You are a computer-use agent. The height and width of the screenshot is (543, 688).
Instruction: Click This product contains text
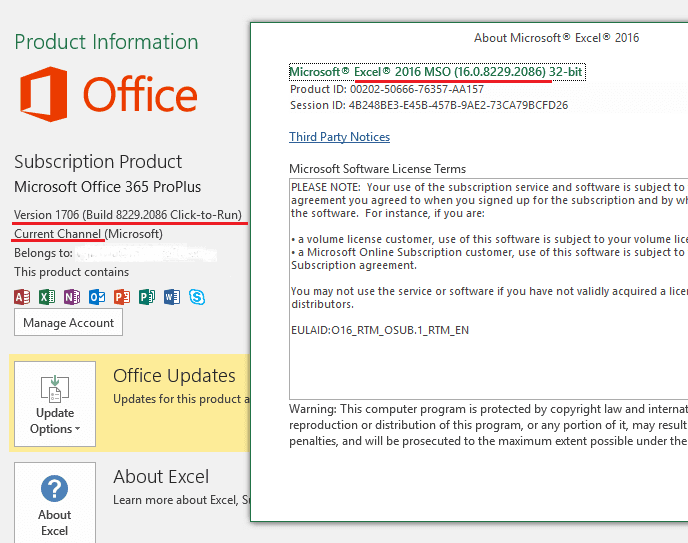(72, 272)
